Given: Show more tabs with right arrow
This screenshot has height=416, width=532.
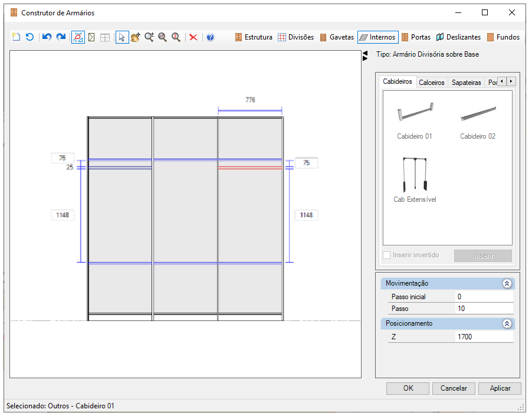Looking at the screenshot, I should 511,81.
